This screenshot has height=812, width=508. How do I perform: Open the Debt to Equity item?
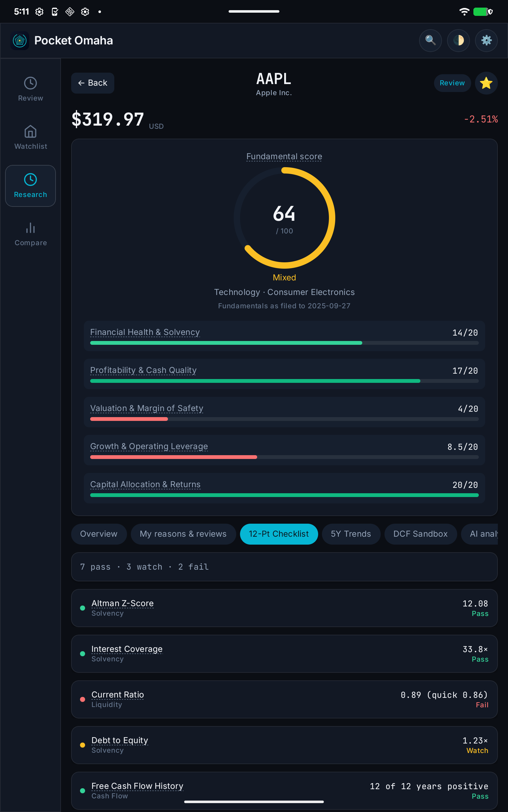tap(284, 745)
